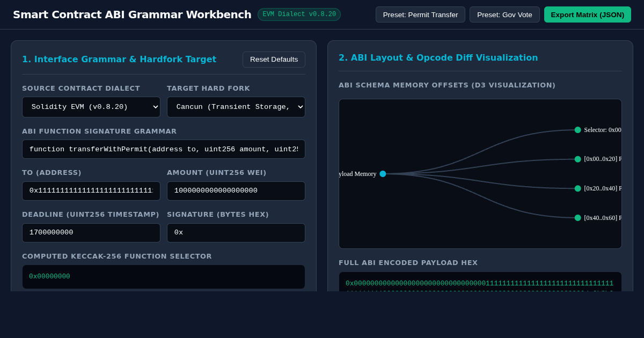Load the Permit Transfer preset

(420, 14)
